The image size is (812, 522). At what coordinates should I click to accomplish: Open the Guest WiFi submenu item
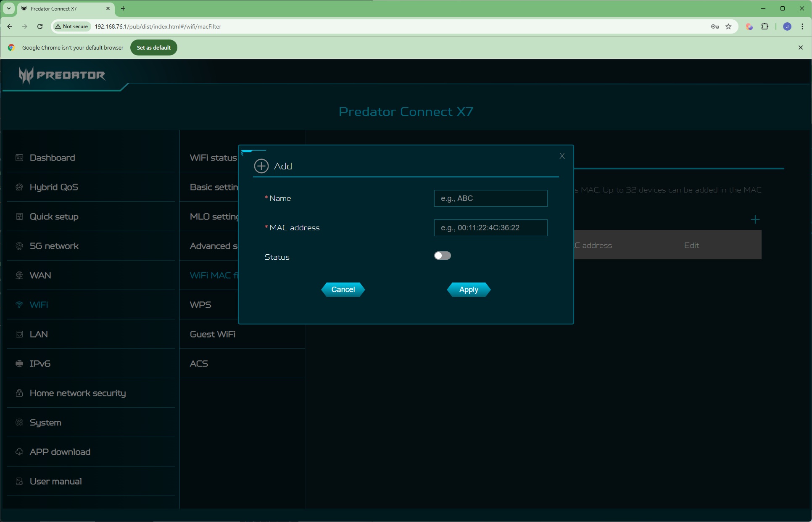(x=212, y=334)
